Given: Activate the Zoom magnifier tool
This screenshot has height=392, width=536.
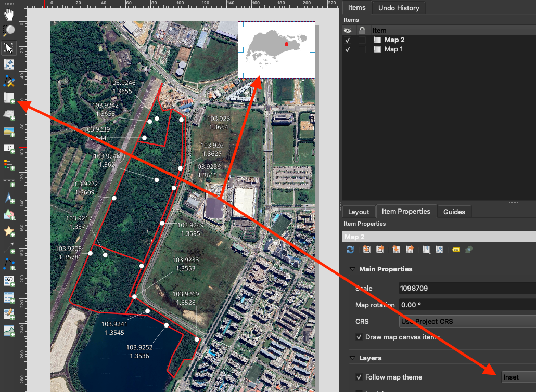Looking at the screenshot, I should 9,31.
